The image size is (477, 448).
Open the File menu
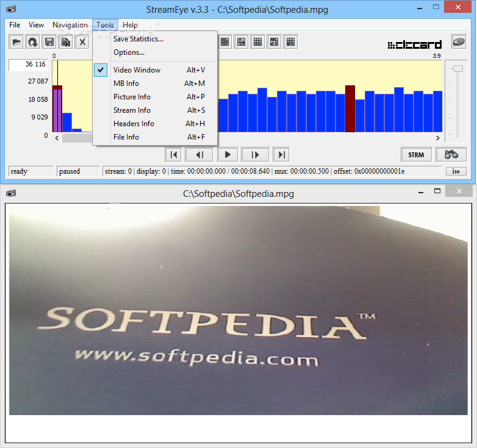15,25
